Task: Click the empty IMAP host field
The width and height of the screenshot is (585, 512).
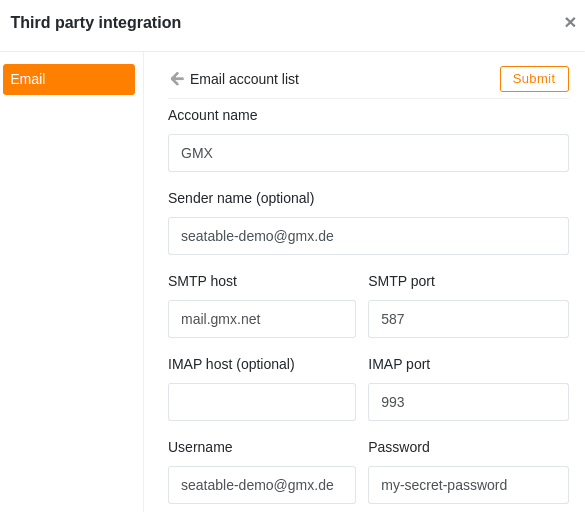Action: tap(262, 402)
